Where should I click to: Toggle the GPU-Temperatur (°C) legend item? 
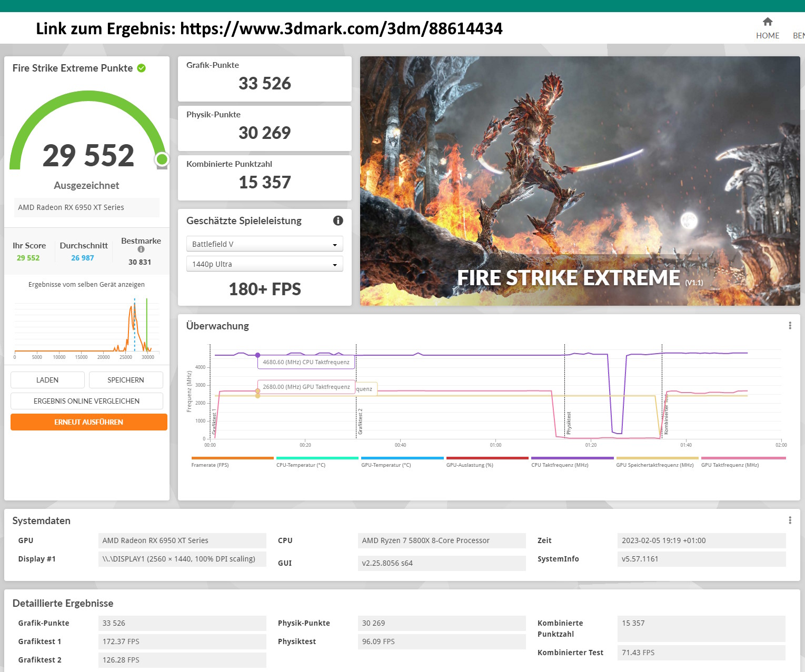click(x=402, y=462)
